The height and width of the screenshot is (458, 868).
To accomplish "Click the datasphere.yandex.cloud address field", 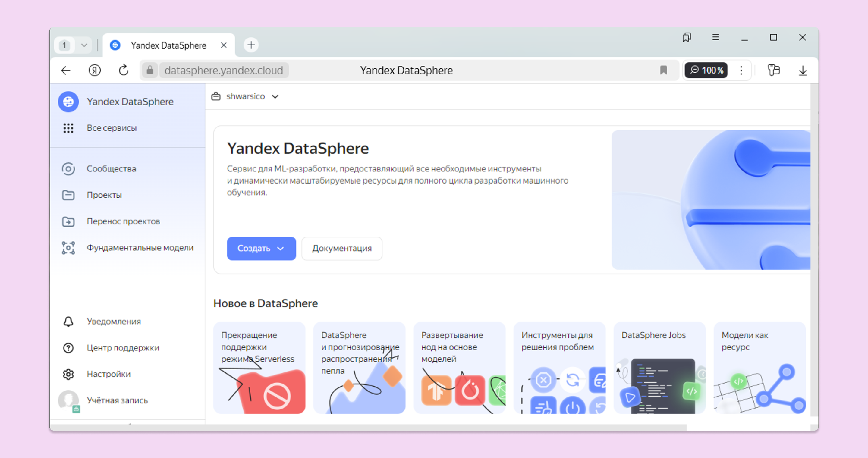I will [224, 71].
